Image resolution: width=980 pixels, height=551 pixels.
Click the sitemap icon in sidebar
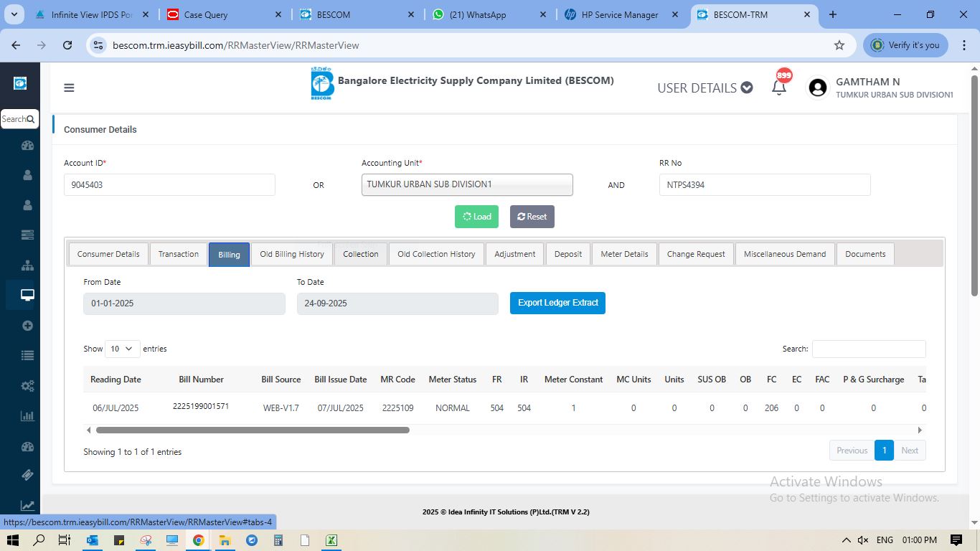27,265
